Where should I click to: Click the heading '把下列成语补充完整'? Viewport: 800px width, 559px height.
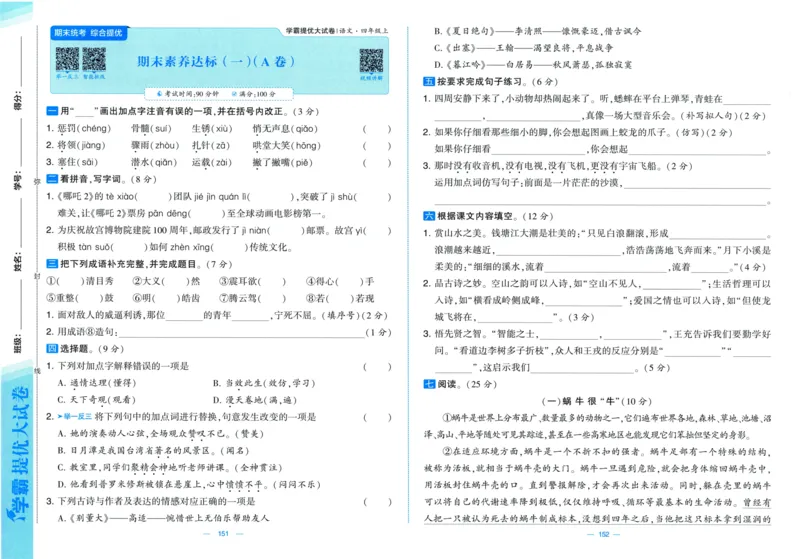point(102,264)
